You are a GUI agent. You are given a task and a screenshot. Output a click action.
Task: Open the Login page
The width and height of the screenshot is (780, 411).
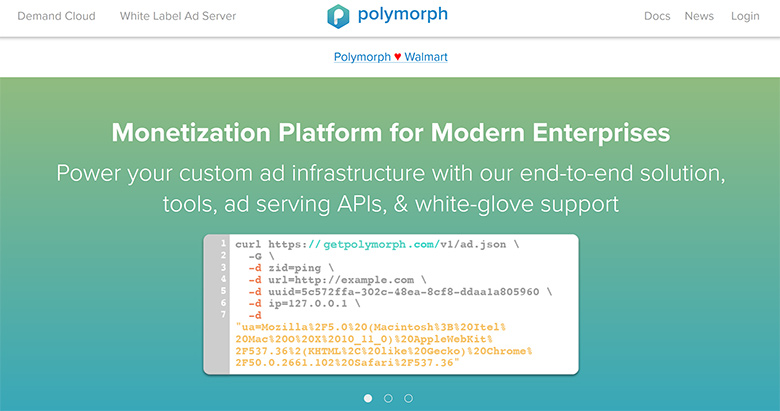tap(745, 16)
